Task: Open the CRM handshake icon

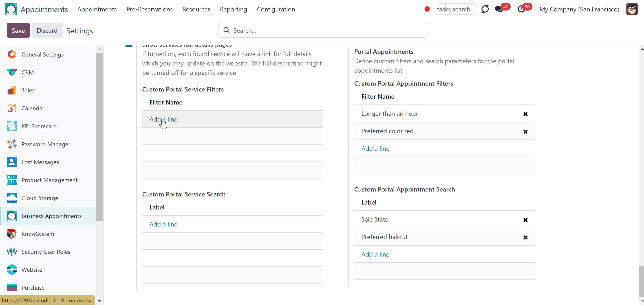Action: tap(12, 72)
